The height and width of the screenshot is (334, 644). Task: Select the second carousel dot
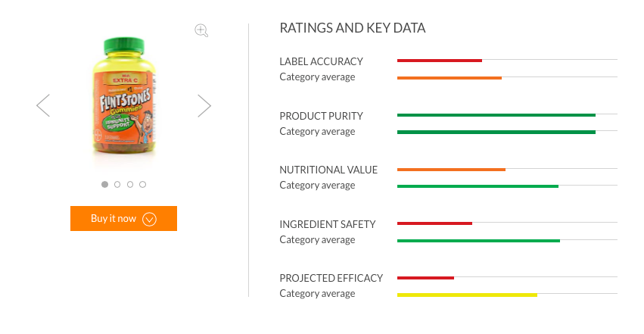tap(117, 184)
